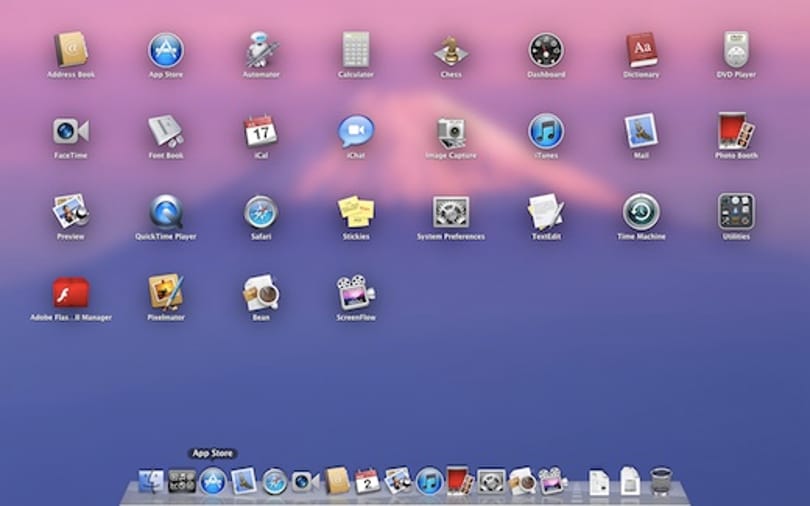Screen dimensions: 810x506
Task: Open iCal showing date 17
Action: coord(261,131)
